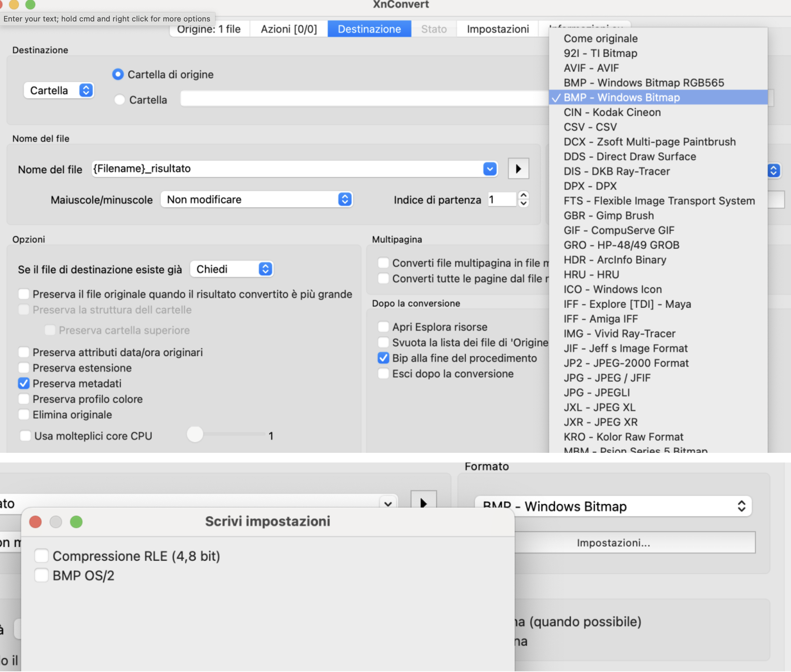Screen dimensions: 791x672
Task: Choose AVIF - AVIF from list
Action: point(658,68)
